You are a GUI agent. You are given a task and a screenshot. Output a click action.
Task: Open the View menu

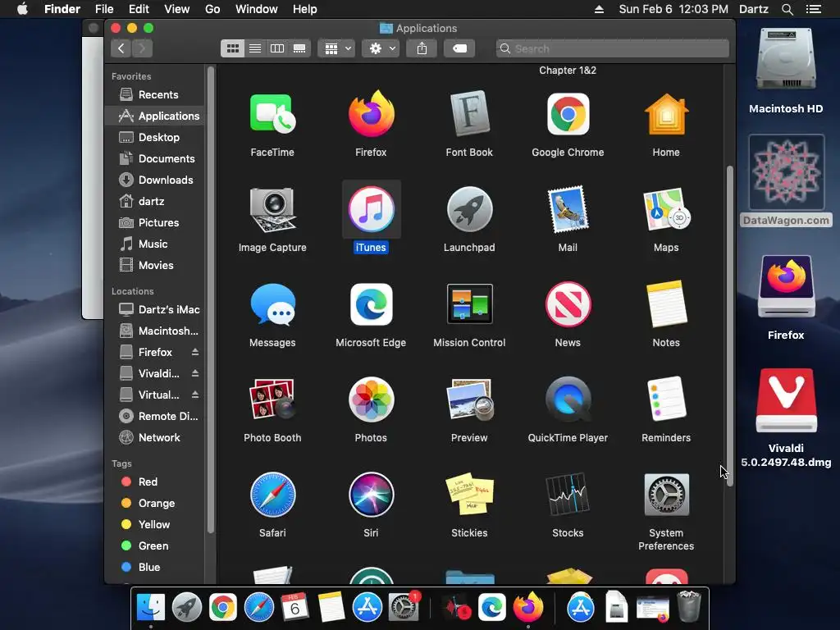point(177,9)
